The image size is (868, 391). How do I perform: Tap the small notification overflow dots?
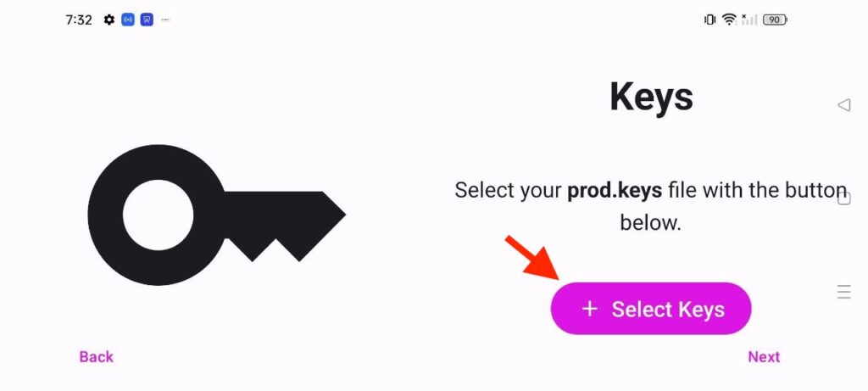165,20
